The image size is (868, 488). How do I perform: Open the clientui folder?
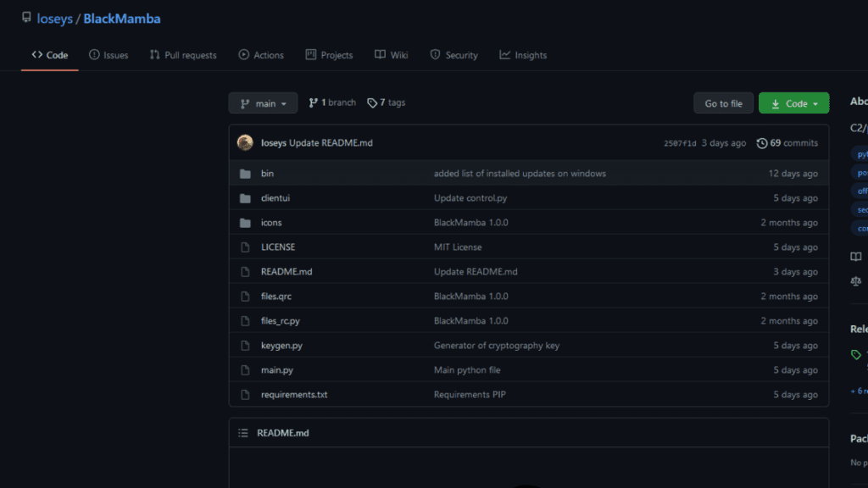pyautogui.click(x=275, y=198)
